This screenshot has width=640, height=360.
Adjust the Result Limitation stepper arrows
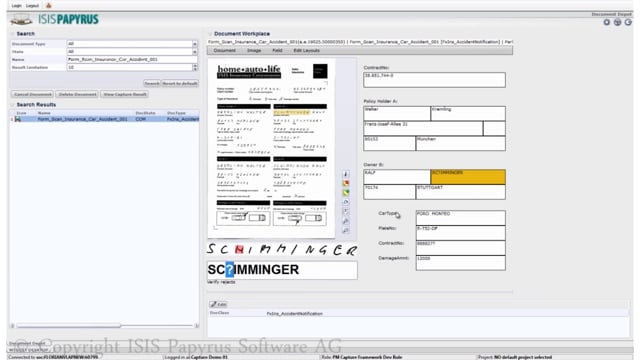click(195, 67)
